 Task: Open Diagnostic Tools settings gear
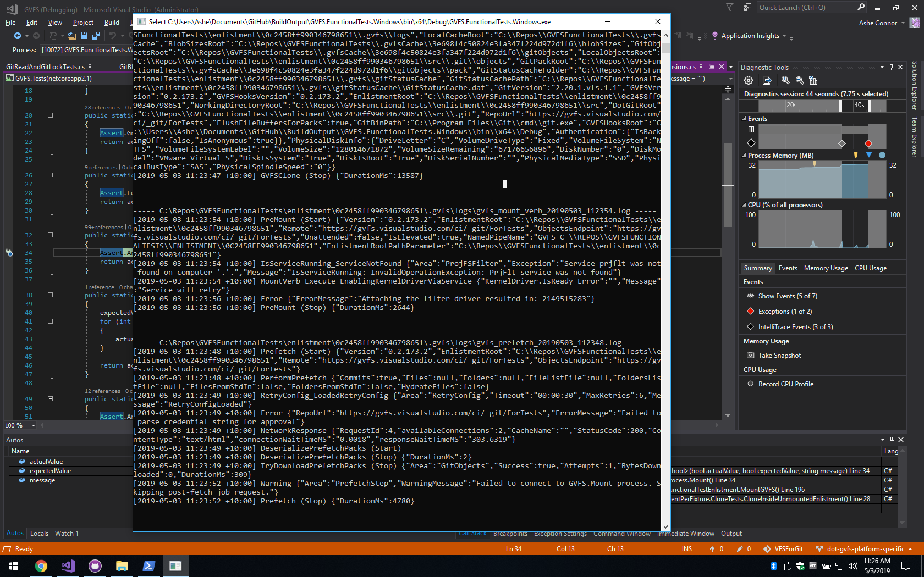(x=748, y=80)
